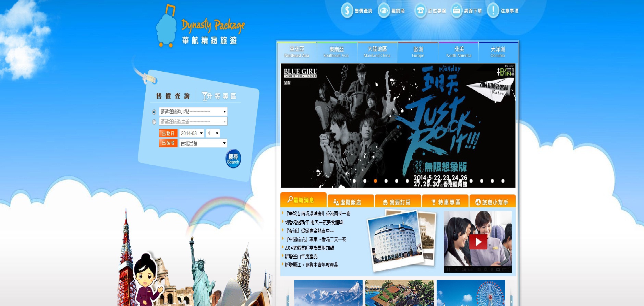Switch to the 大洋洲 Oceania tab

(x=498, y=52)
